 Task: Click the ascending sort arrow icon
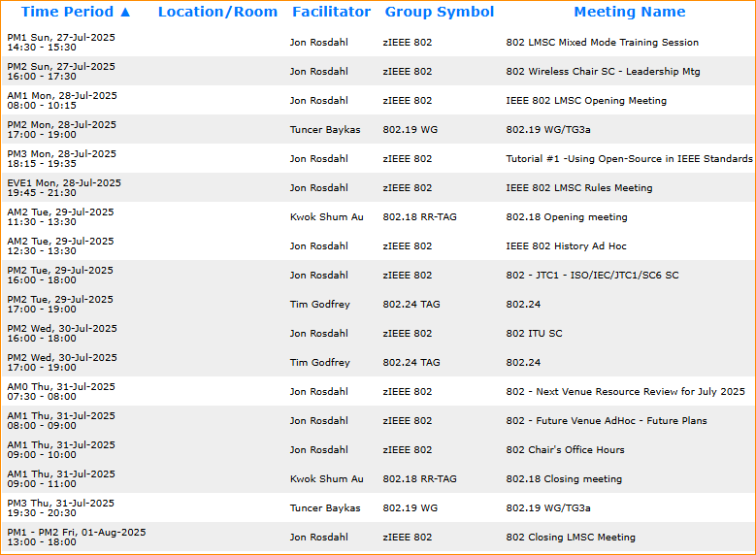125,12
